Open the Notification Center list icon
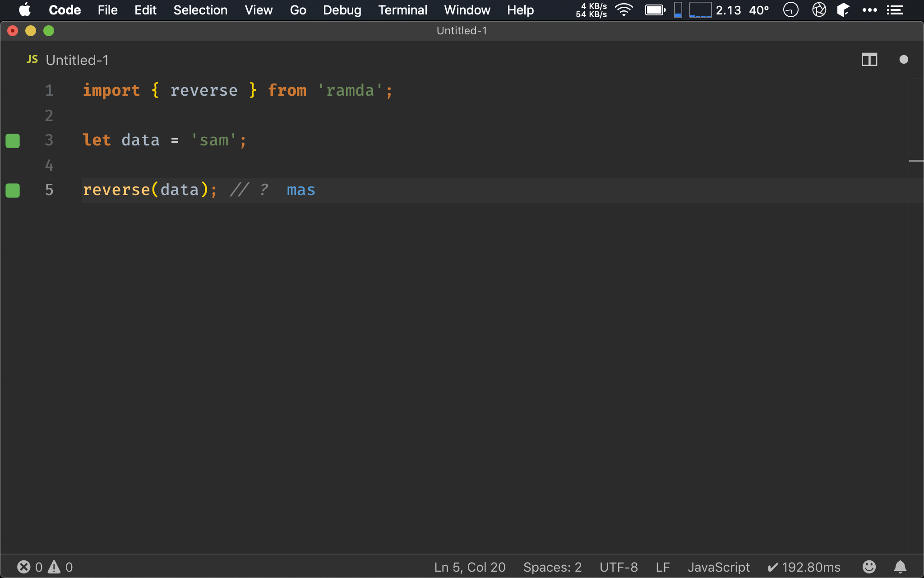 [895, 10]
